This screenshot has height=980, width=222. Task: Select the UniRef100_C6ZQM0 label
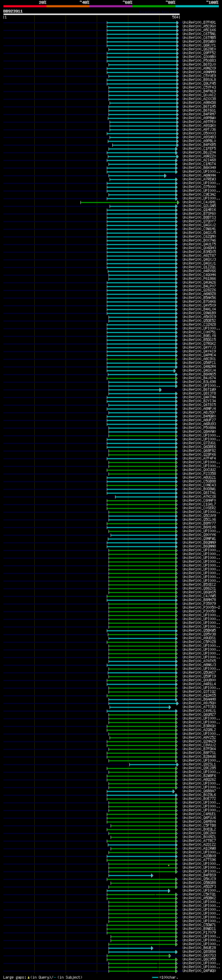[x=199, y=237]
